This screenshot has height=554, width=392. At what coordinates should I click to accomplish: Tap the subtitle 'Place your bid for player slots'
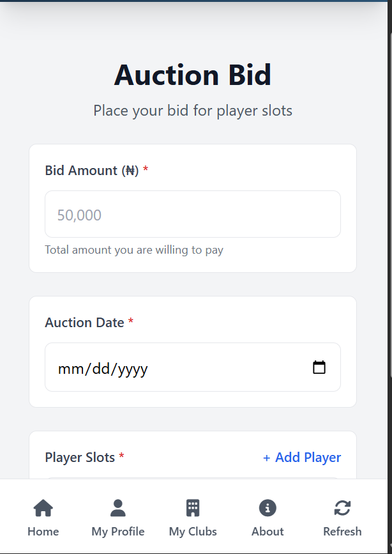[192, 110]
